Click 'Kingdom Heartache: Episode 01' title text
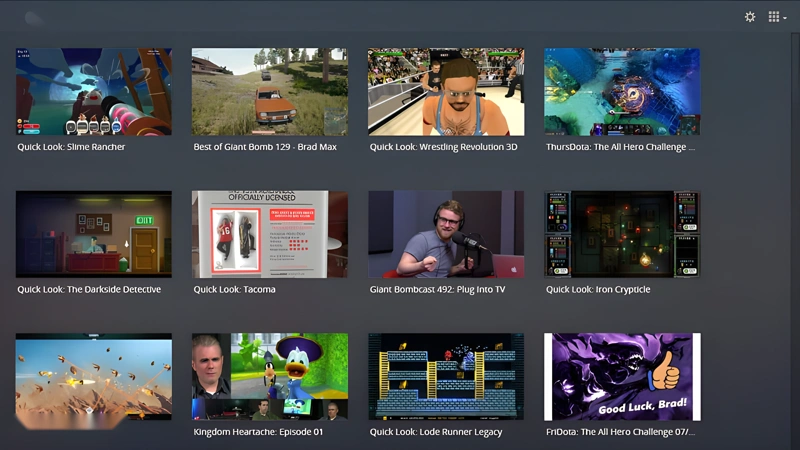This screenshot has height=450, width=800. pyautogui.click(x=258, y=432)
